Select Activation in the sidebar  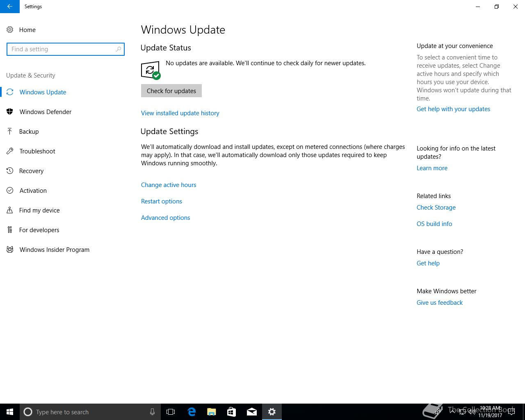[33, 190]
